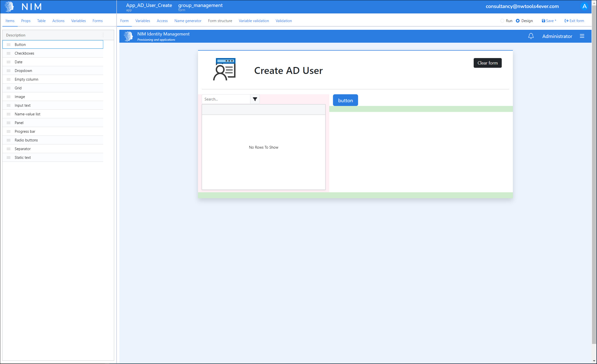Select the Dropdown item in the items list

[23, 71]
